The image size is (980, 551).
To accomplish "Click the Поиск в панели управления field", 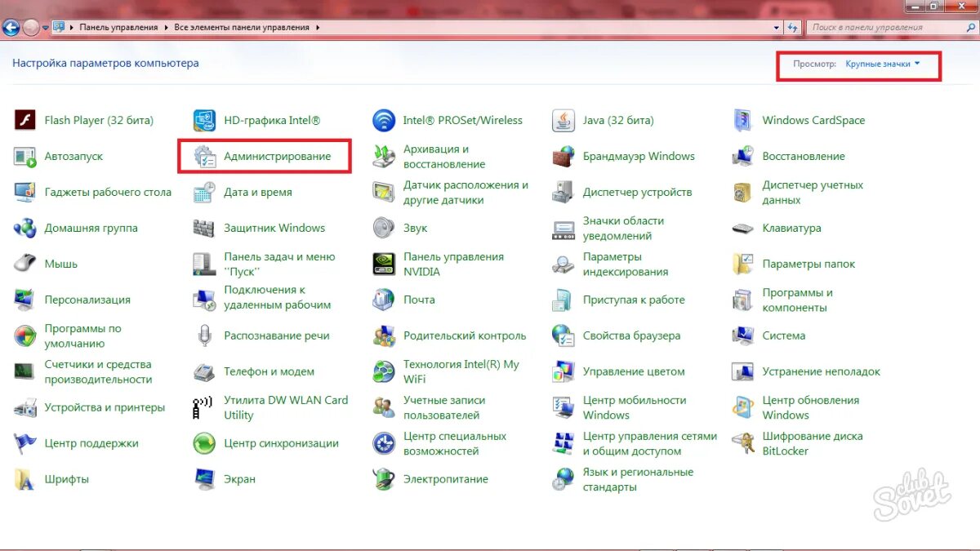I will [x=891, y=27].
